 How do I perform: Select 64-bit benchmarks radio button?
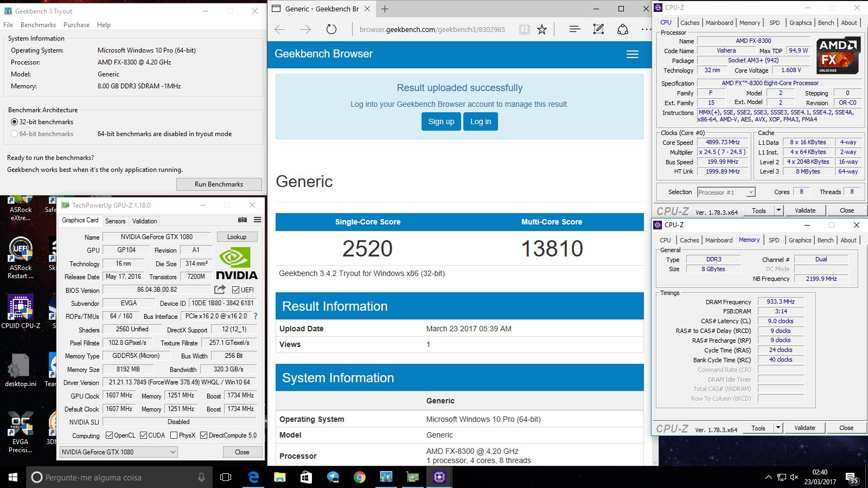(x=14, y=134)
